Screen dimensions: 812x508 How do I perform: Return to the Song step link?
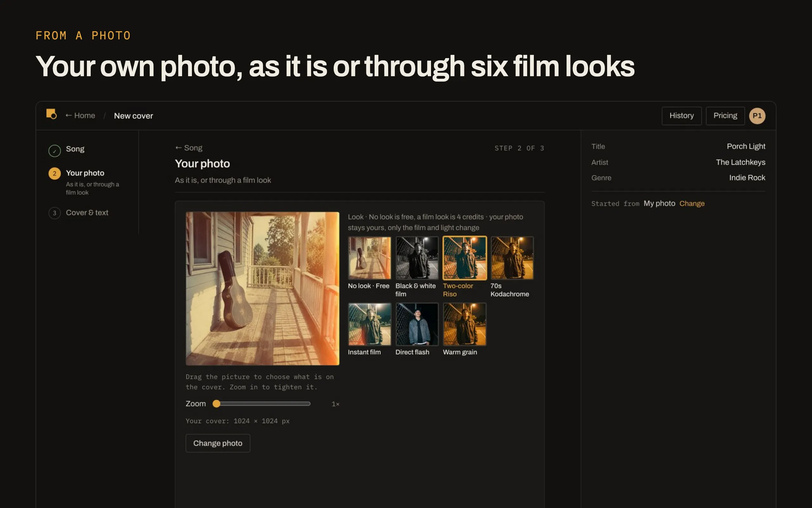(x=189, y=148)
